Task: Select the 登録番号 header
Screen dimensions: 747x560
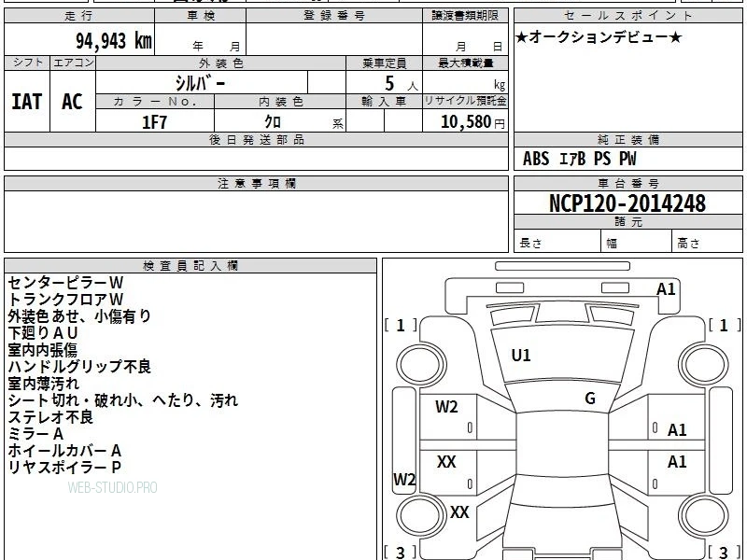Action: pos(334,16)
